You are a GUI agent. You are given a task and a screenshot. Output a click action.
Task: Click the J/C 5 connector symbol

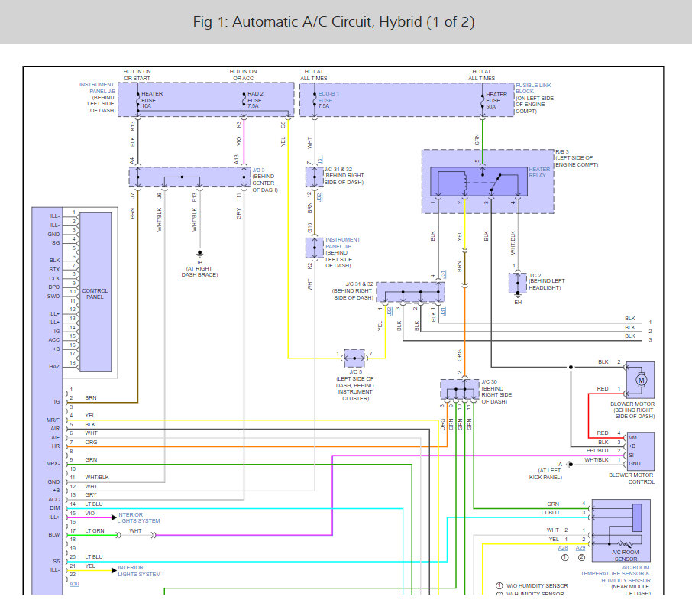[354, 358]
